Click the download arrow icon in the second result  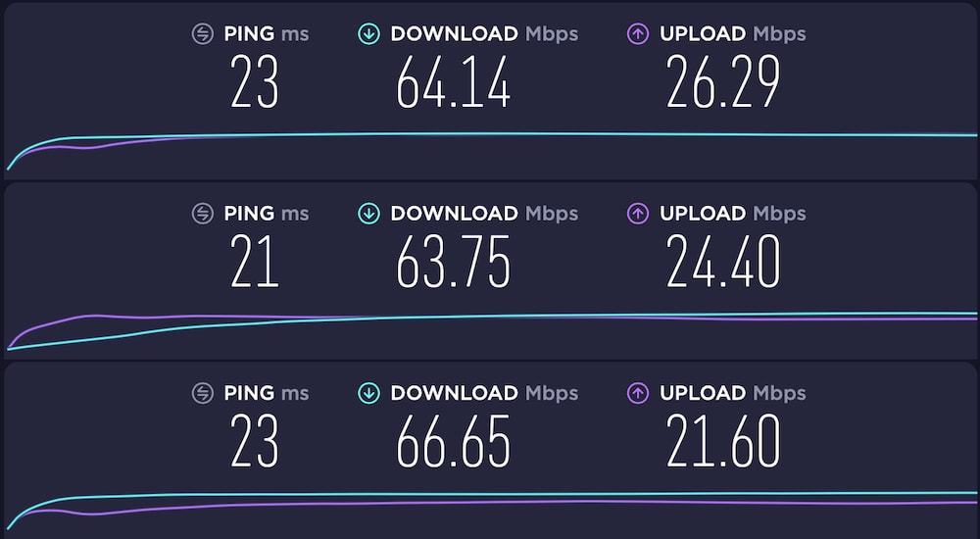pyautogui.click(x=368, y=214)
